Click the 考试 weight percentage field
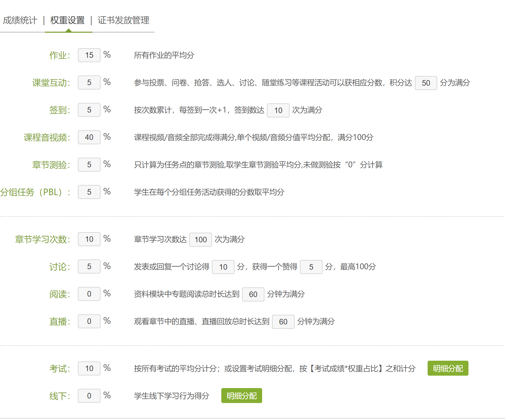This screenshot has height=420, width=505. coord(89,369)
